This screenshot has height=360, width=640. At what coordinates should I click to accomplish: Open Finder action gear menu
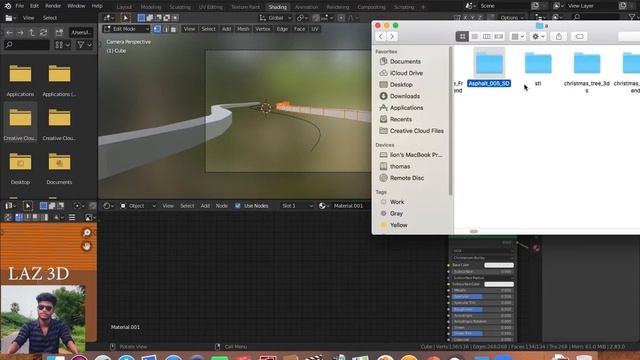coord(538,36)
